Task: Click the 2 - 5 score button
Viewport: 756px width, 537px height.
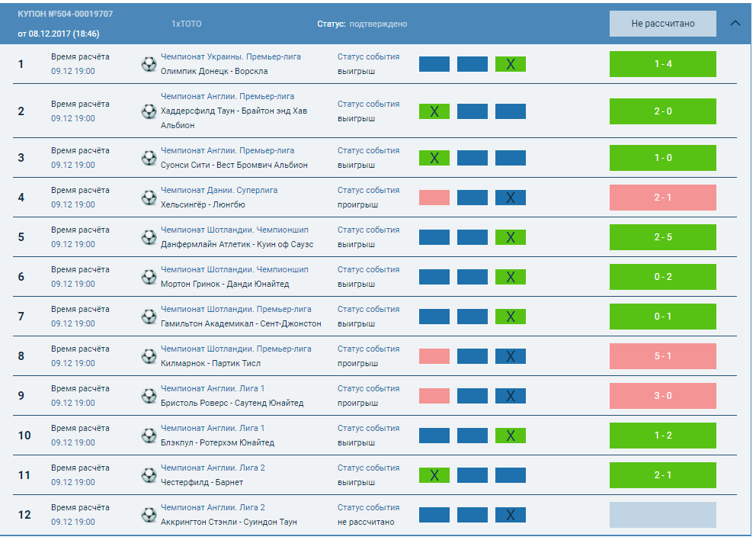Action: pos(662,237)
